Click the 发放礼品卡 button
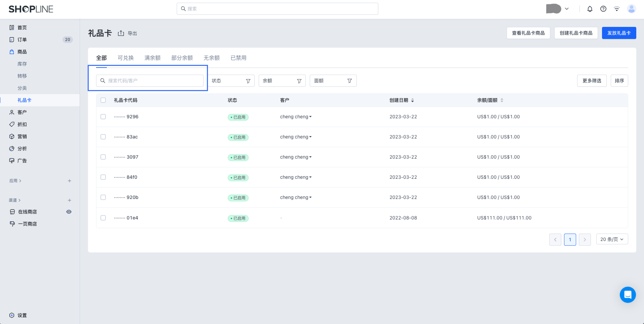This screenshot has width=644, height=324. (619, 33)
